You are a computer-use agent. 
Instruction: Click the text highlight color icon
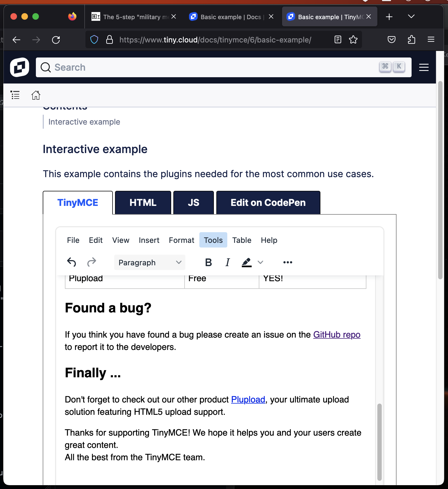click(246, 262)
